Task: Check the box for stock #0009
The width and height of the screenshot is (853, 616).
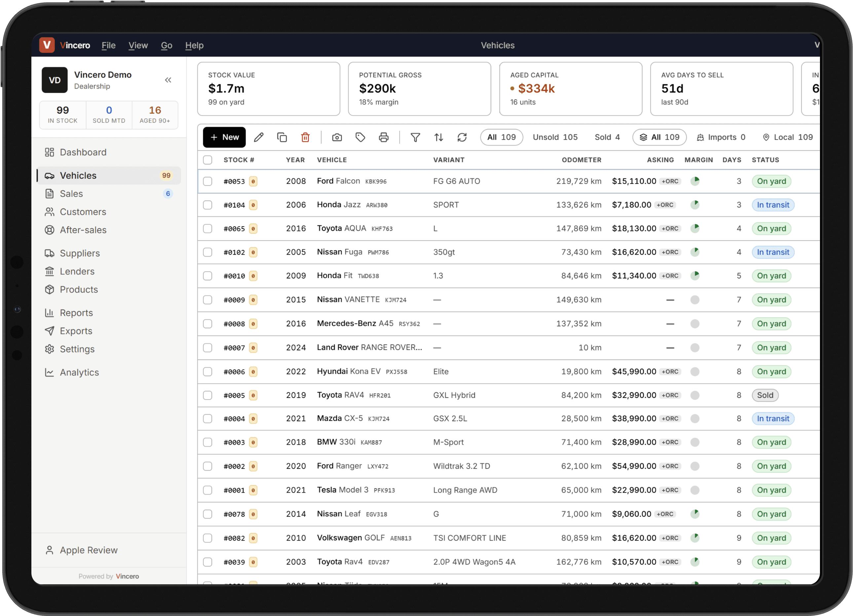Action: click(x=207, y=300)
